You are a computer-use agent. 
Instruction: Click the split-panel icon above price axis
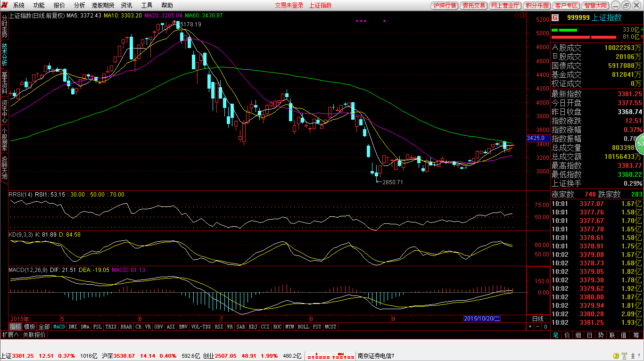(x=522, y=15)
